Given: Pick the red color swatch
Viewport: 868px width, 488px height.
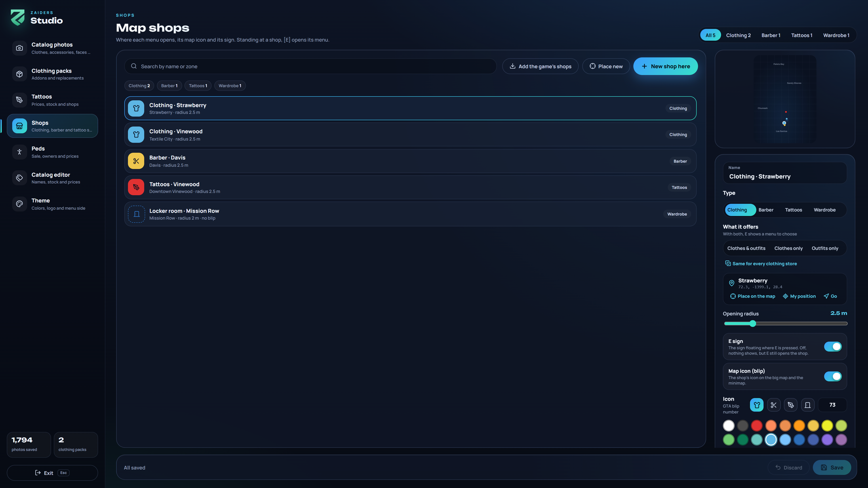Looking at the screenshot, I should pos(756,426).
